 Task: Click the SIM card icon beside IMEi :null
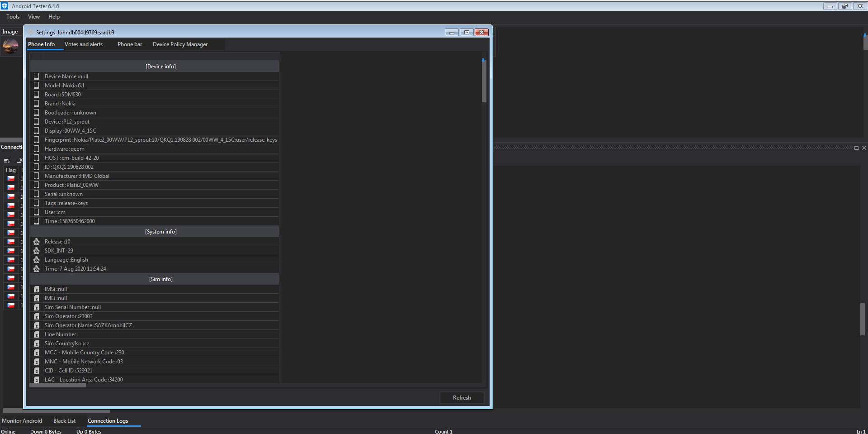(x=37, y=298)
